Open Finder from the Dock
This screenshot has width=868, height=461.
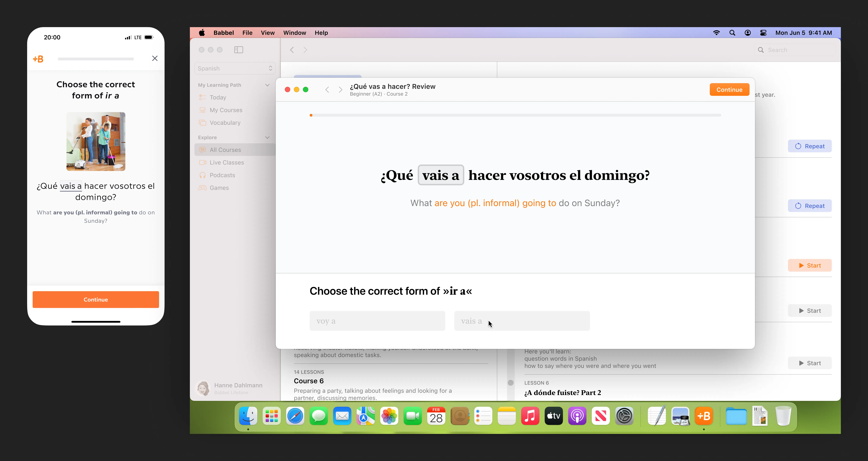[248, 416]
